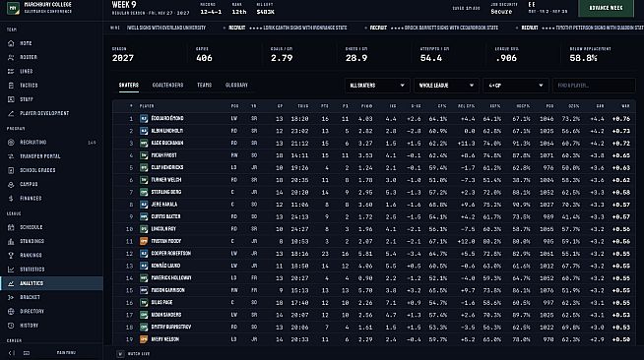Viewport: 644px width, 360px height.
Task: Open the Rankings trophy icon
Action: click(x=11, y=255)
